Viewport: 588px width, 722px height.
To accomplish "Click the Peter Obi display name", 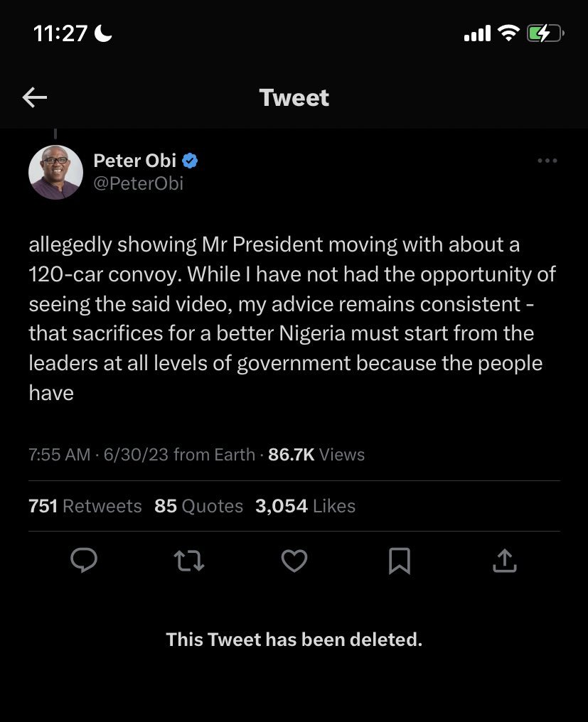I will pyautogui.click(x=135, y=161).
